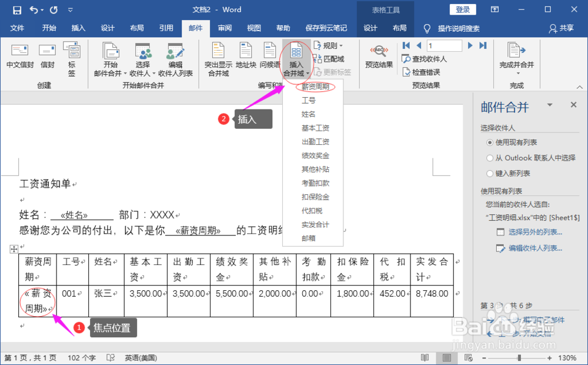This screenshot has width=588, height=365.
Task: Select 实发合计 from merge field list
Action: pos(315,224)
